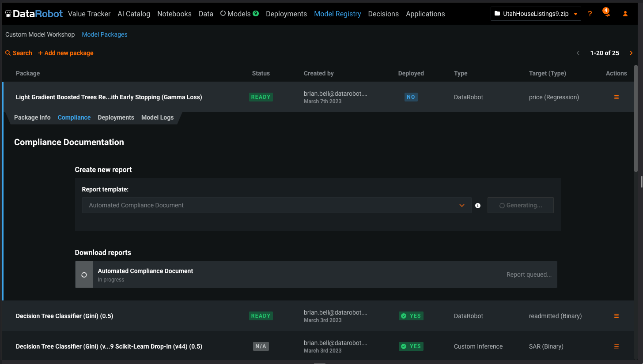Open actions menu for SAR Custom Inference package
This screenshot has width=643, height=364.
(617, 346)
